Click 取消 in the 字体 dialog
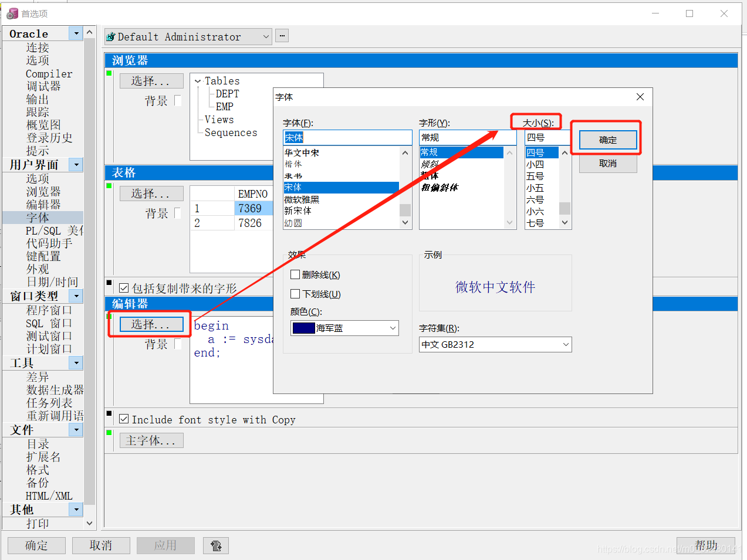Image resolution: width=747 pixels, height=560 pixels. click(x=608, y=163)
